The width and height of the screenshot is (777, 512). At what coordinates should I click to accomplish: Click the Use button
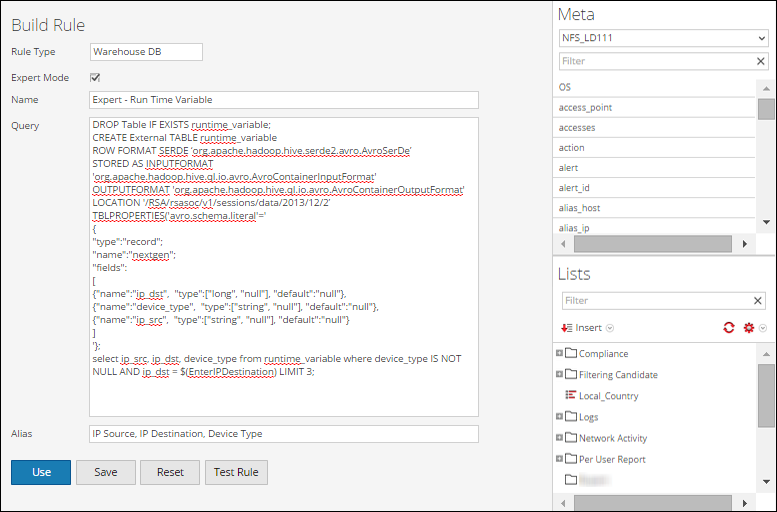pos(41,472)
